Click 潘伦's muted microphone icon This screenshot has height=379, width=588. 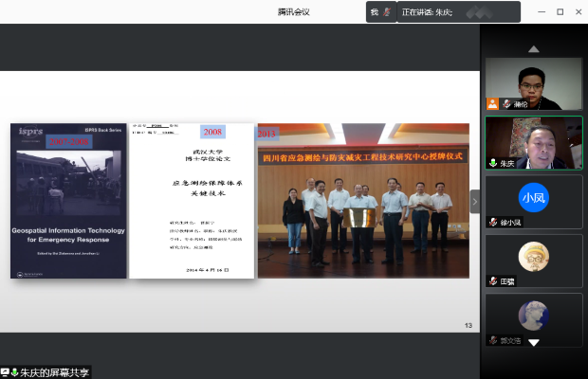506,104
